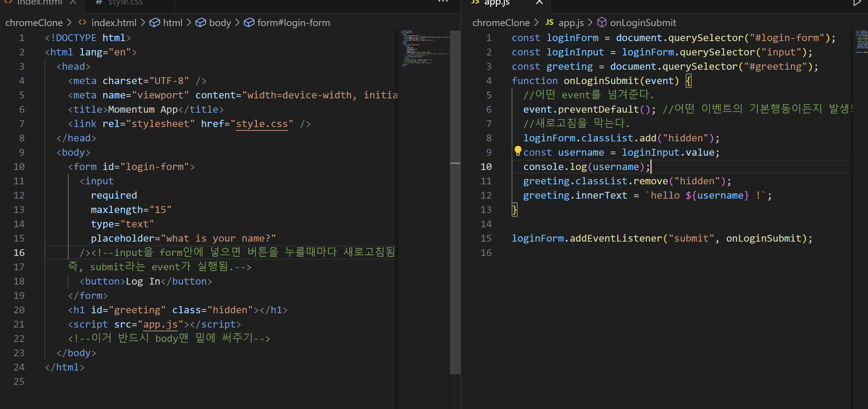
Task: Run the app.js file with the play icon
Action: point(857,3)
